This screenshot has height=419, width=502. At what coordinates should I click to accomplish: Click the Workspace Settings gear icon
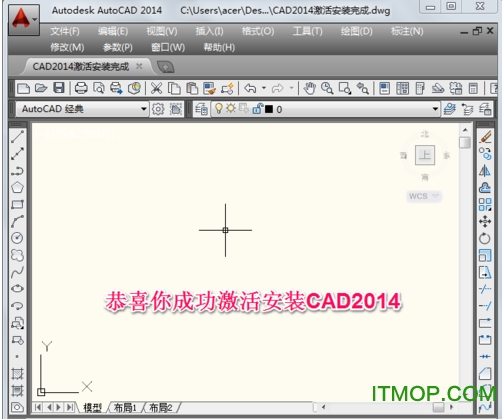point(158,109)
